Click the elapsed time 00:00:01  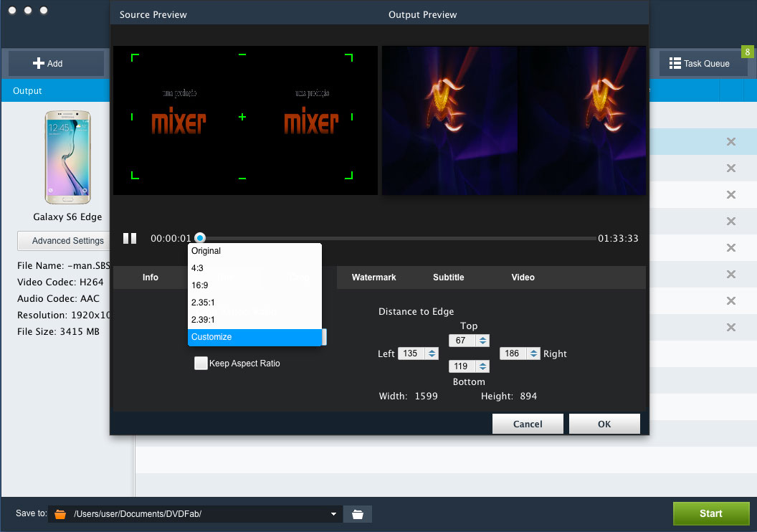[x=171, y=239]
